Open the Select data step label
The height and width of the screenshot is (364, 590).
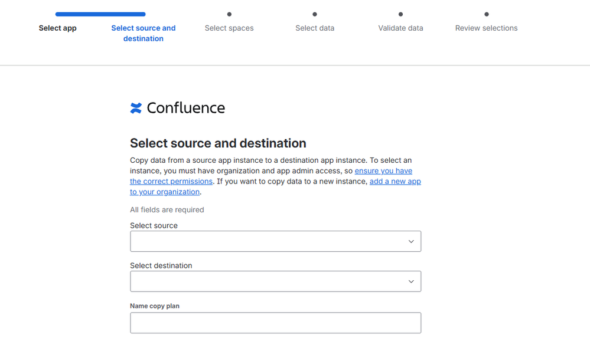pos(315,28)
